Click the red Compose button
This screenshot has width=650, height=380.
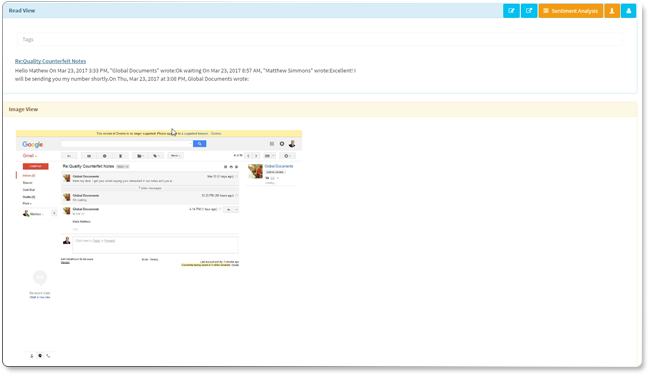pos(35,166)
